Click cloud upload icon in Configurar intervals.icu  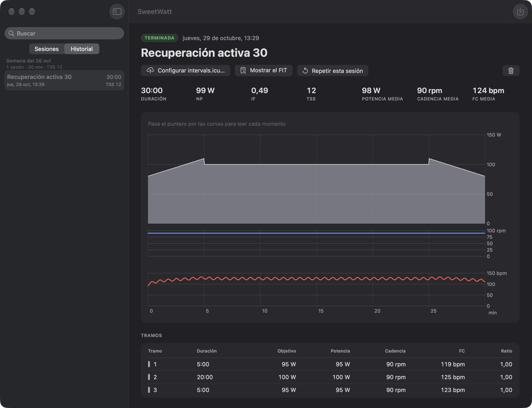[150, 71]
